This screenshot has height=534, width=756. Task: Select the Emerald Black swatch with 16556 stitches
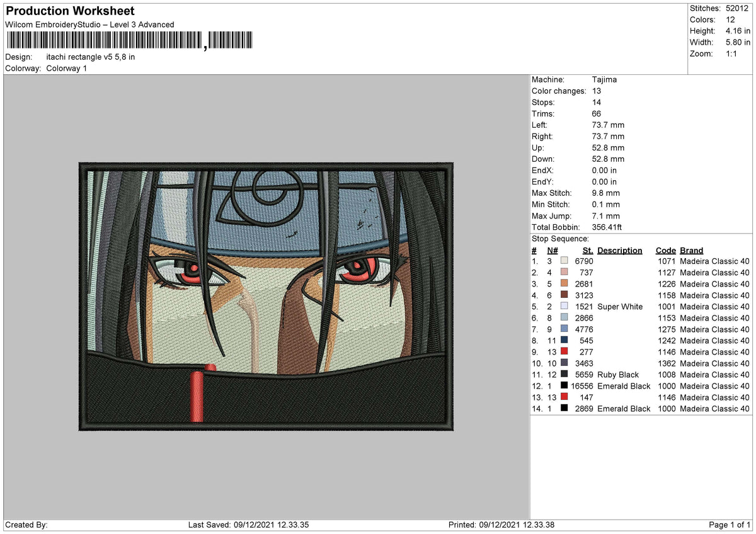coord(564,386)
